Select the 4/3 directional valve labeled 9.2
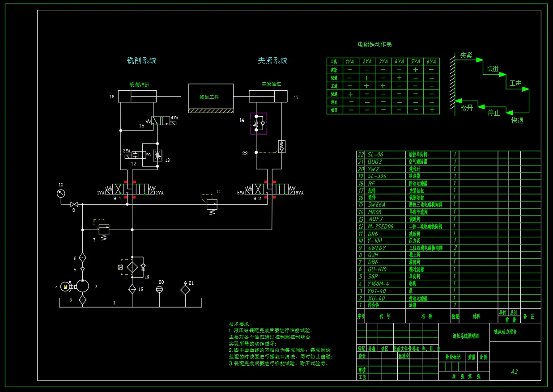The image size is (553, 392). (x=270, y=189)
